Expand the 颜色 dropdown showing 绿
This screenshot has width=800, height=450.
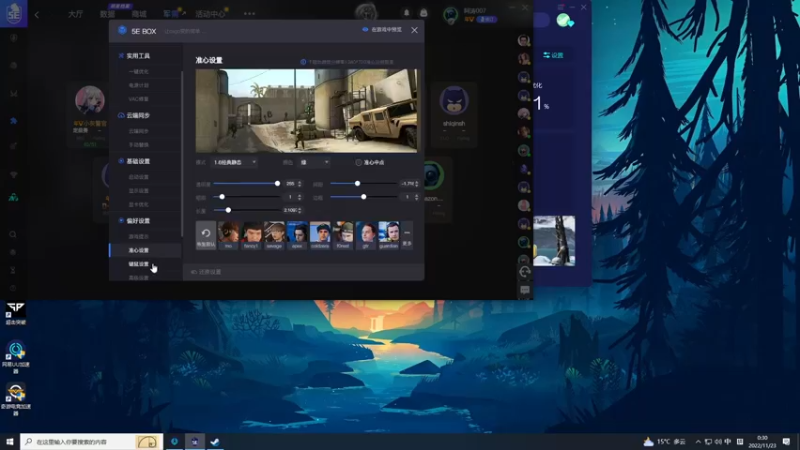(314, 162)
